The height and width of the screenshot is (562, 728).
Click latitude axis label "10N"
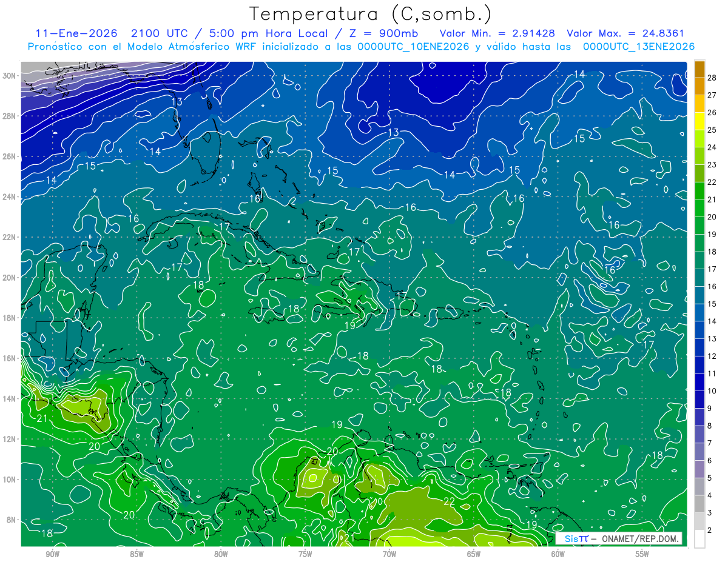pos(10,479)
